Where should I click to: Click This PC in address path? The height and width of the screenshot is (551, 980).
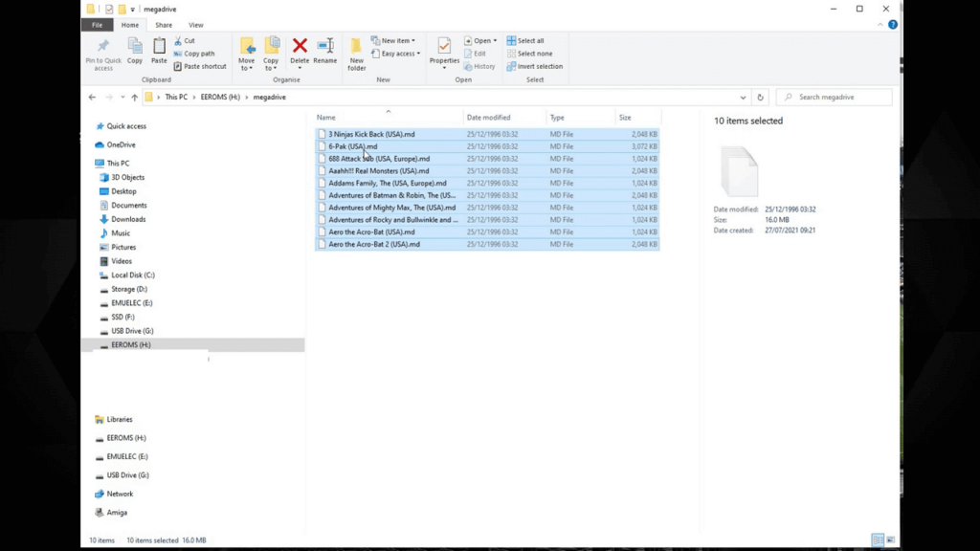click(176, 98)
